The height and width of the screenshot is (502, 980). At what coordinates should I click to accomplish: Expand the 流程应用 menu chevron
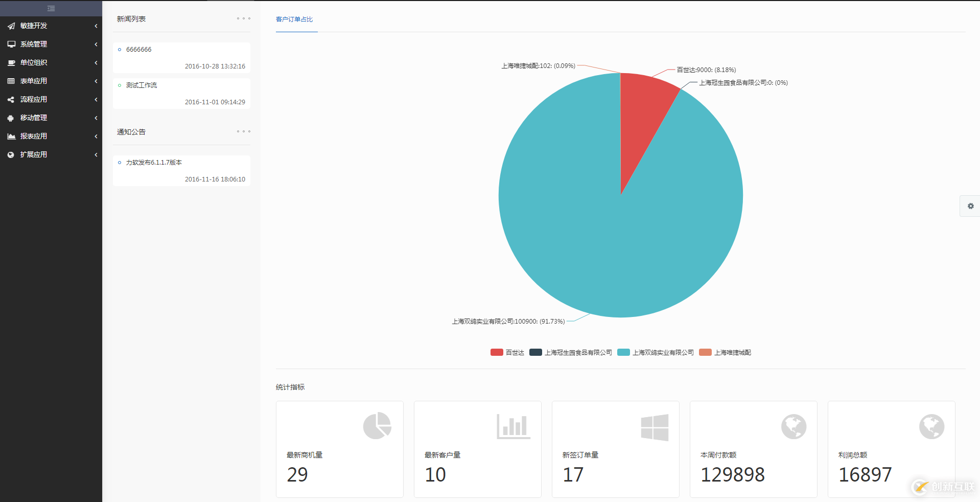click(96, 100)
